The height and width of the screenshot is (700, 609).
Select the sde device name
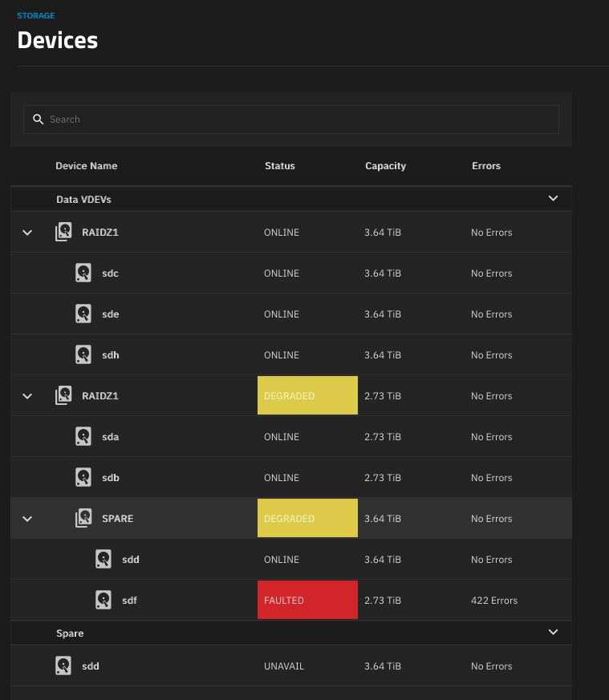(x=111, y=314)
